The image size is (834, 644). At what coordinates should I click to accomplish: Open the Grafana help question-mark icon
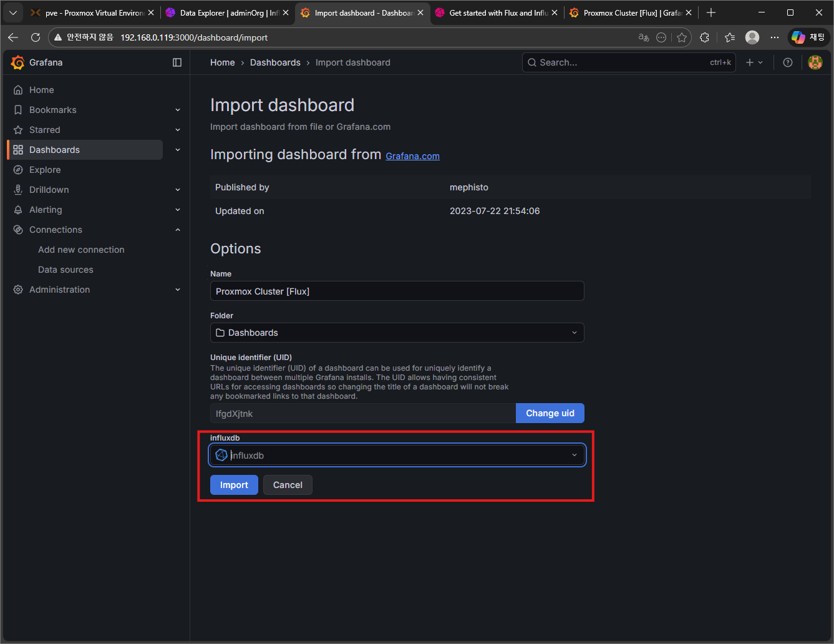(788, 62)
